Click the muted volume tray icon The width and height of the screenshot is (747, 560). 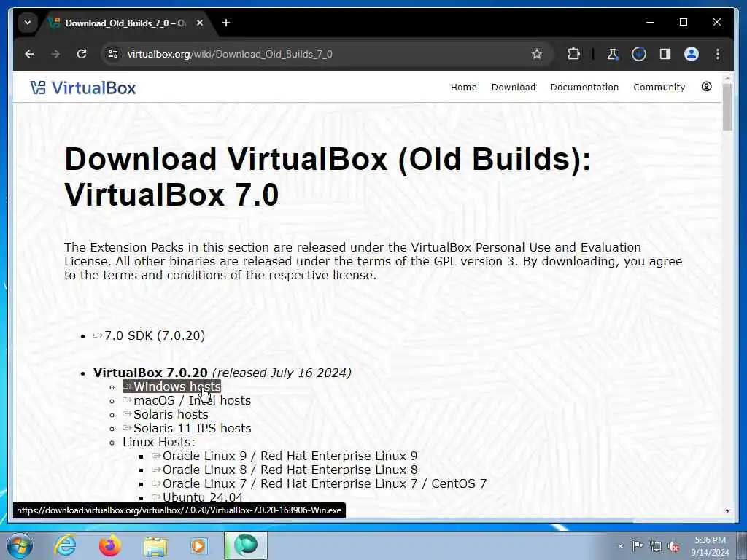coord(673,547)
